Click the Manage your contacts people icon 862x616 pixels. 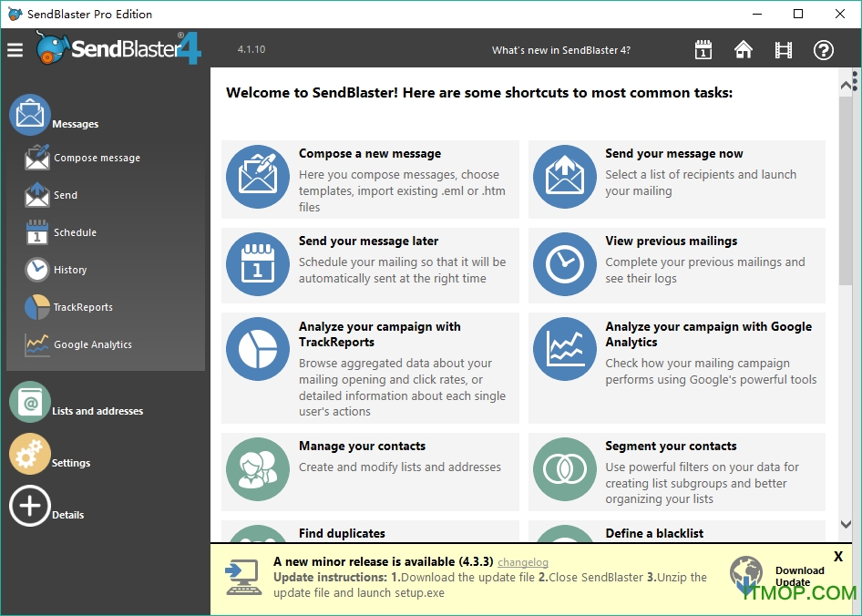pyautogui.click(x=258, y=469)
